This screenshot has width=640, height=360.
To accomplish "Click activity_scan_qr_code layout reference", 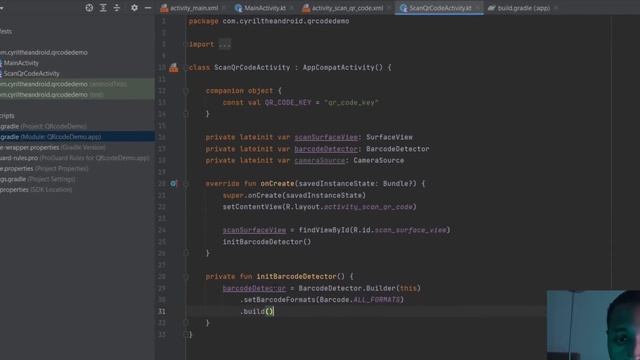I will pyautogui.click(x=368, y=207).
